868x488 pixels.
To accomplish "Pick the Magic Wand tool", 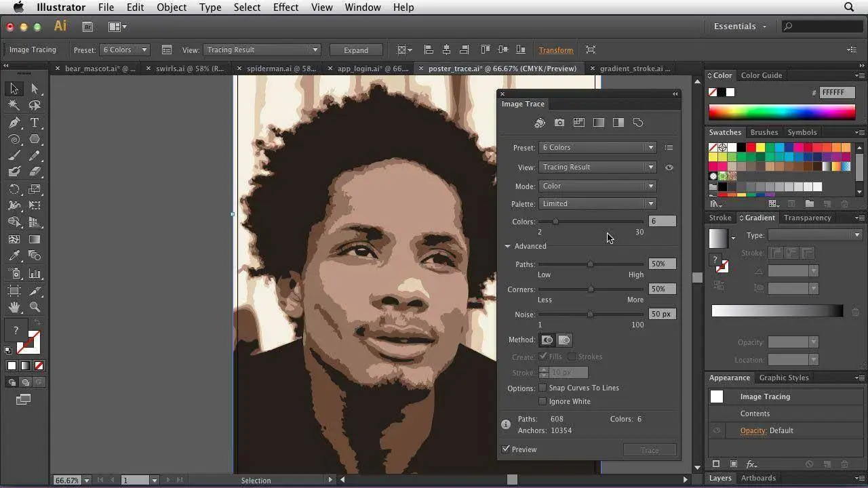I will pyautogui.click(x=14, y=106).
